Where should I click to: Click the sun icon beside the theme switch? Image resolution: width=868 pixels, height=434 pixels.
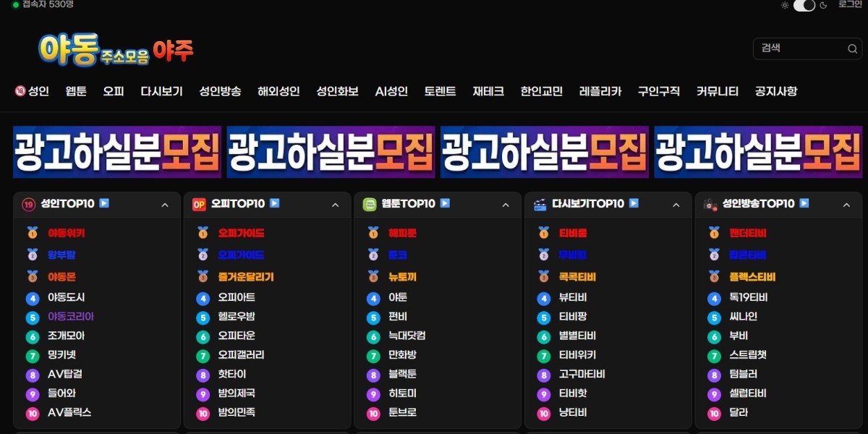pos(785,5)
